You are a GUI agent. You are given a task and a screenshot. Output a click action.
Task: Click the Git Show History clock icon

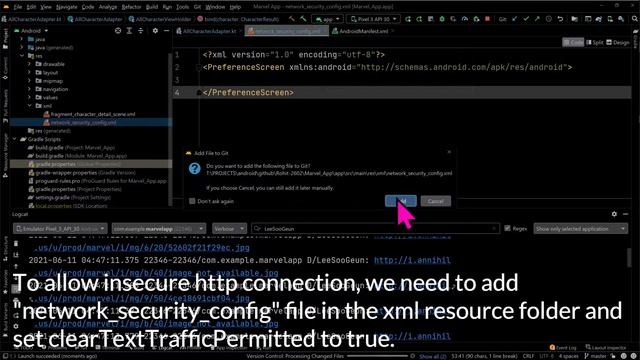point(549,19)
